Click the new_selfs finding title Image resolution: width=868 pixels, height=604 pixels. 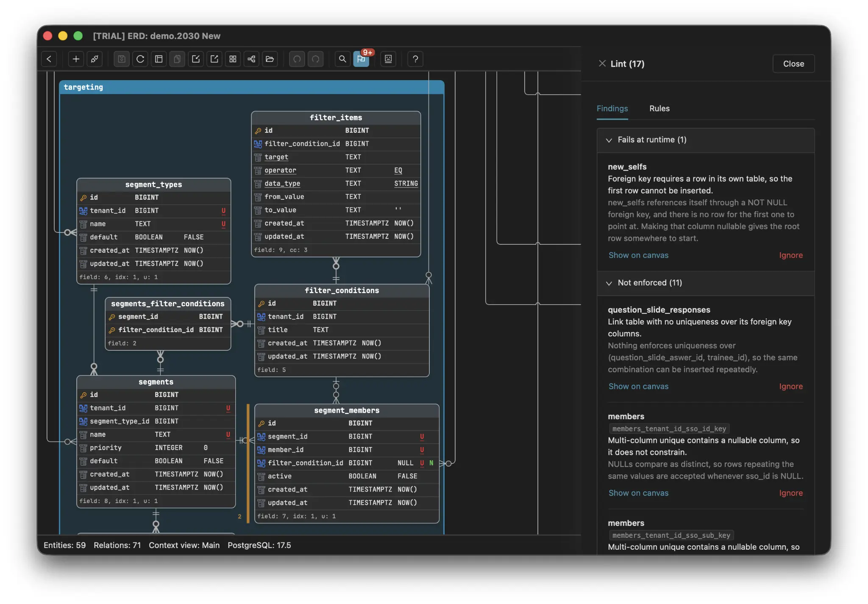coord(627,167)
